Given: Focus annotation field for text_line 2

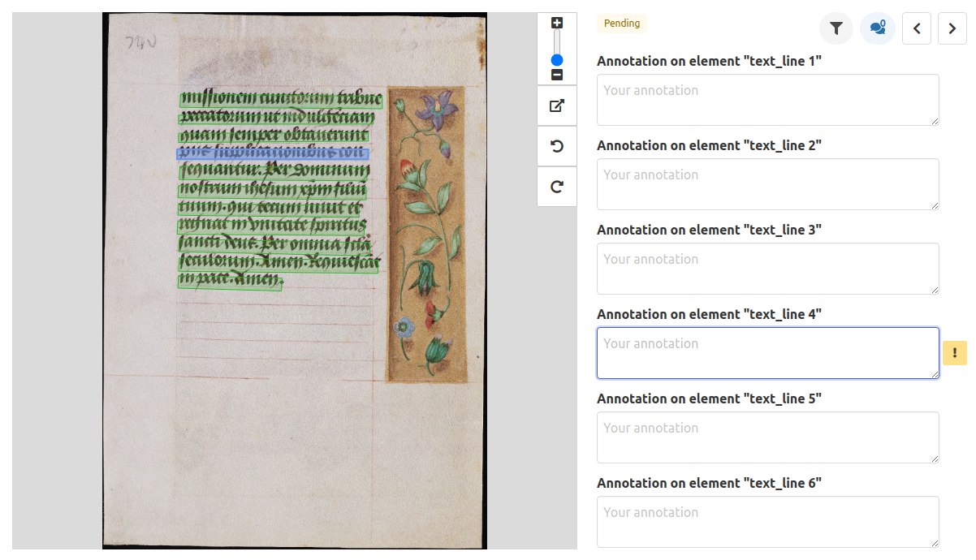Looking at the screenshot, I should coord(768,184).
